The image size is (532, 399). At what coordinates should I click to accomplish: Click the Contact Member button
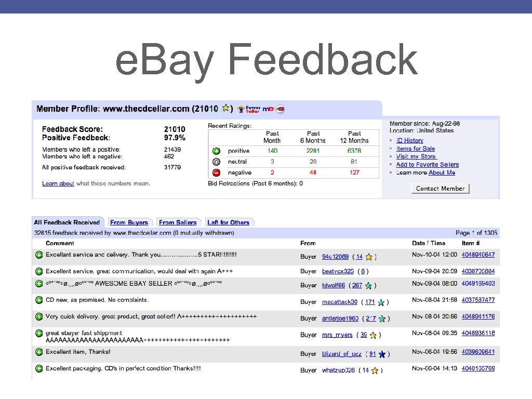click(x=441, y=189)
